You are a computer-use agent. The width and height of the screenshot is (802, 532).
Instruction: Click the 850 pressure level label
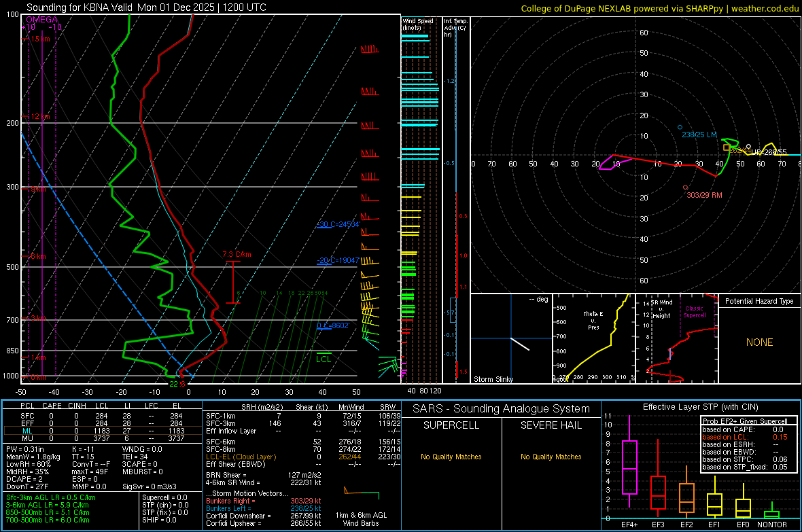(12, 351)
